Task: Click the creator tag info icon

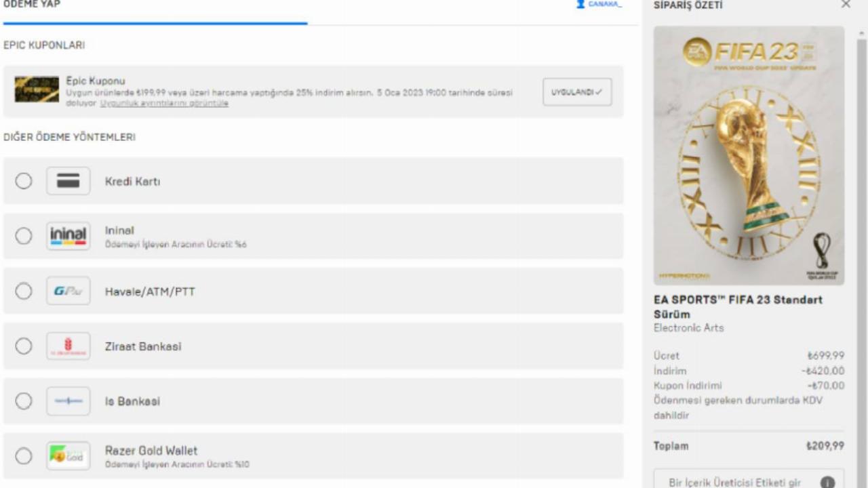Action: [827, 483]
